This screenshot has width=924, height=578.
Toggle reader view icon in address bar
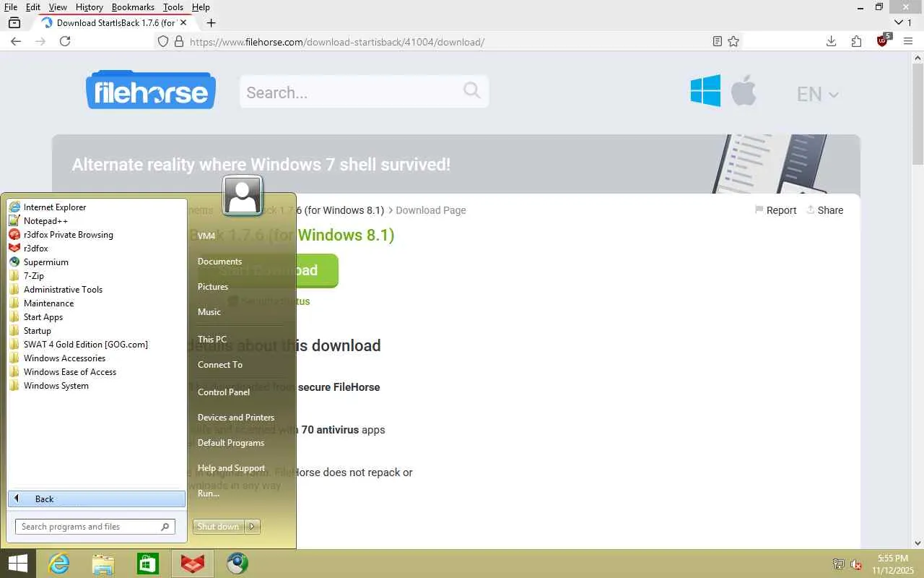[x=718, y=41]
